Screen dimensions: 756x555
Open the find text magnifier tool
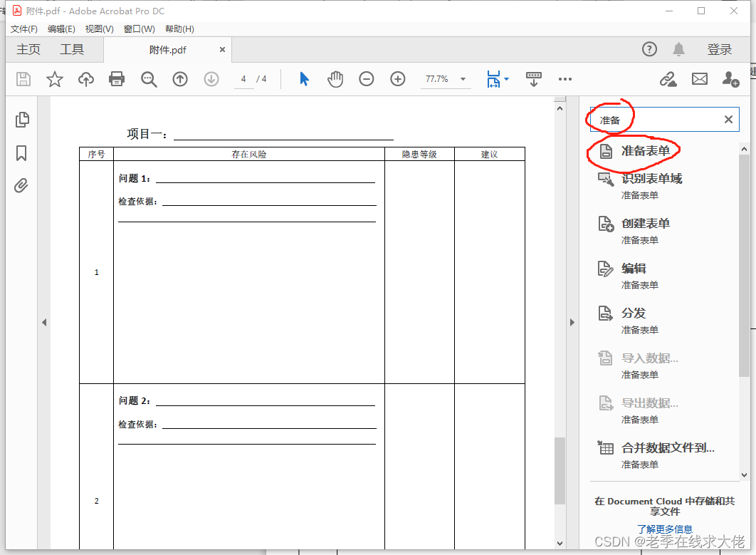149,79
